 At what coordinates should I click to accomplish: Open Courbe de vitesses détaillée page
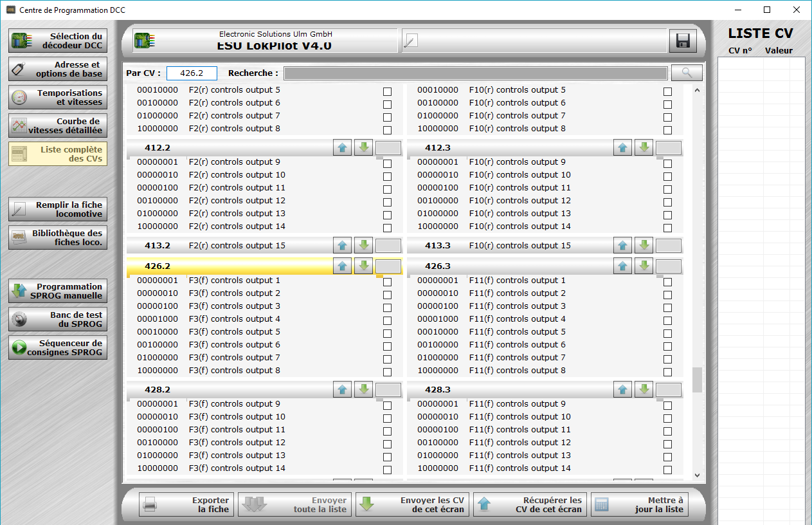click(58, 126)
